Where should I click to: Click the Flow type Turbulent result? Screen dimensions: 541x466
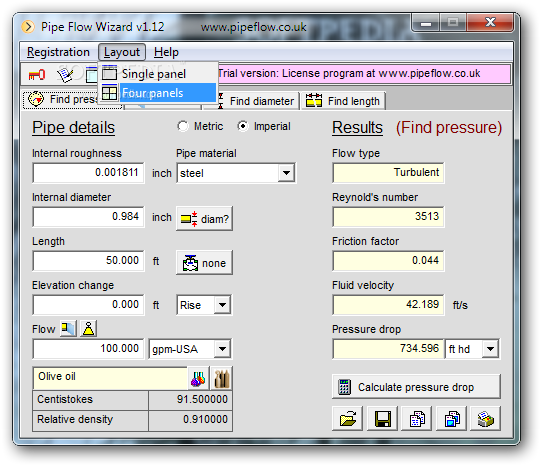(x=388, y=172)
